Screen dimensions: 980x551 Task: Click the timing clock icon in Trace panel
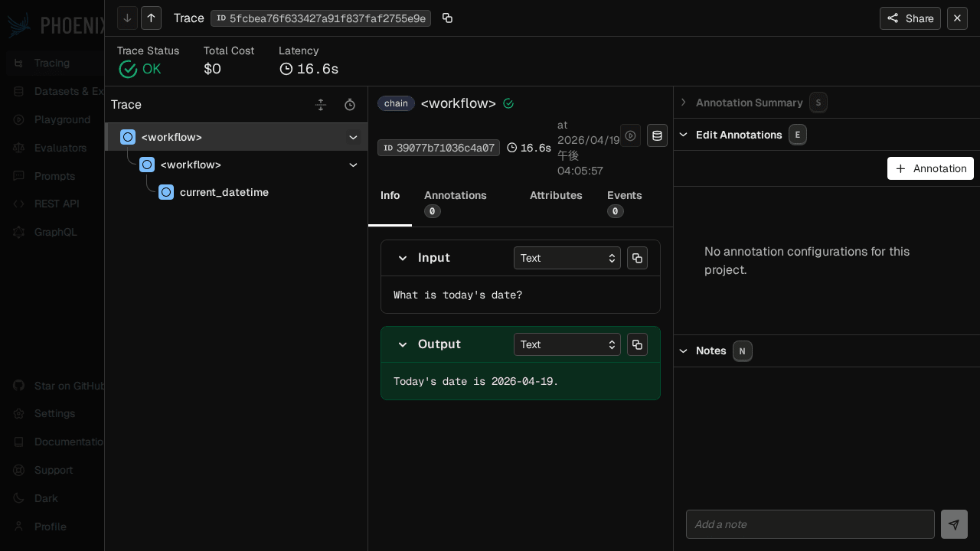click(x=350, y=105)
